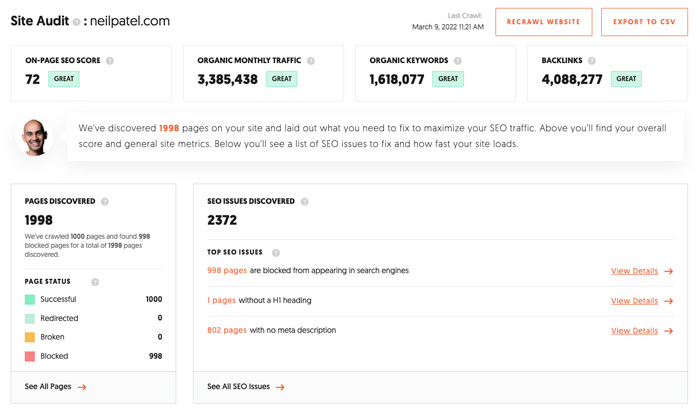The width and height of the screenshot is (700, 420).
Task: Click arrow icon beside blocked pages View Details
Action: click(668, 271)
